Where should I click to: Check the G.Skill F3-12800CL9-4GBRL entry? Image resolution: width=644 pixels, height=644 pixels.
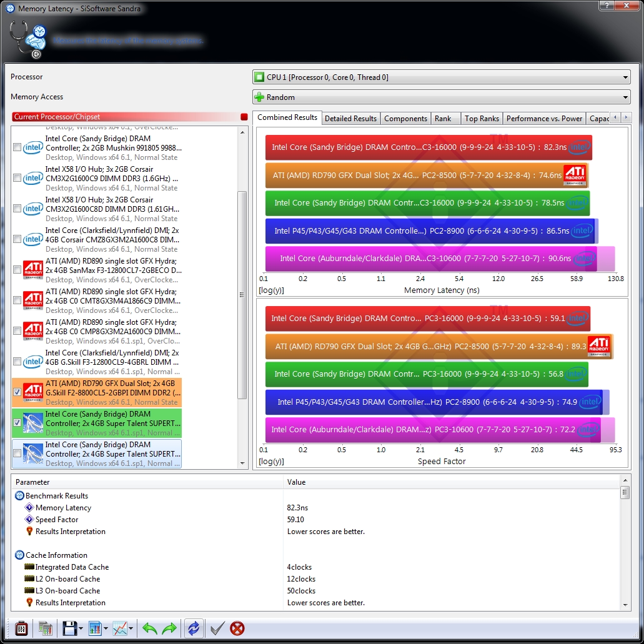[17, 362]
